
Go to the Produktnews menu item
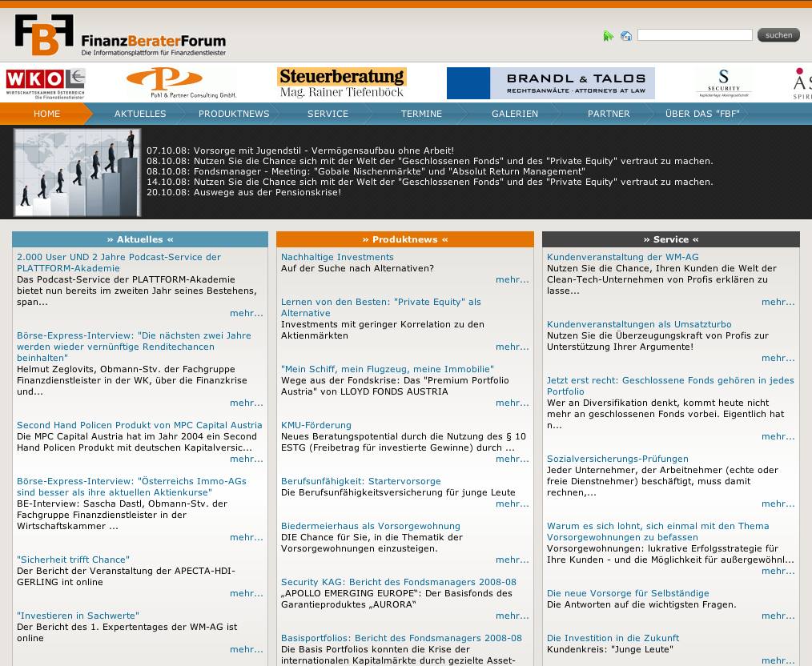pos(234,114)
